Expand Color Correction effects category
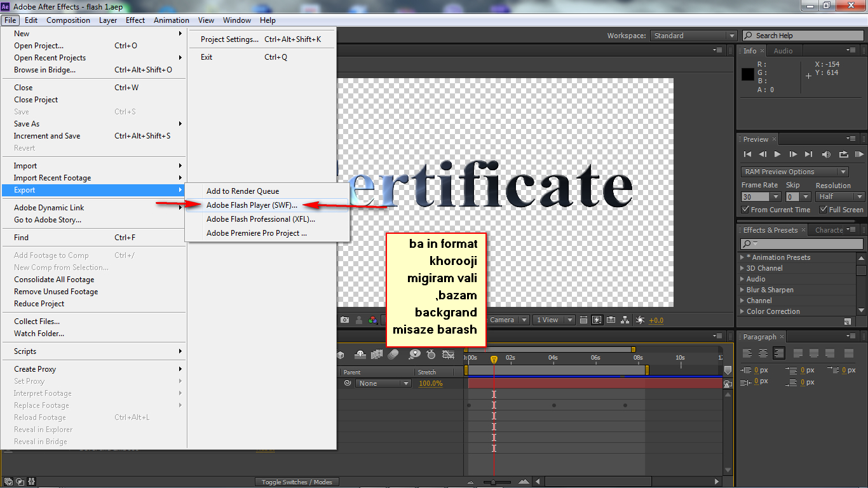868x488 pixels. 742,311
